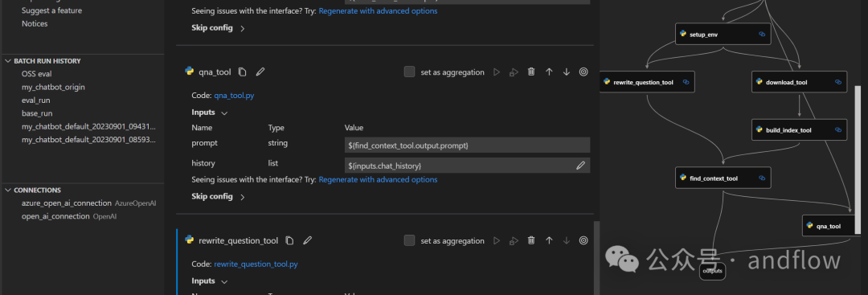Viewport: 868px width, 295px height.
Task: Select the outputs node in the graph
Action: pyautogui.click(x=712, y=271)
